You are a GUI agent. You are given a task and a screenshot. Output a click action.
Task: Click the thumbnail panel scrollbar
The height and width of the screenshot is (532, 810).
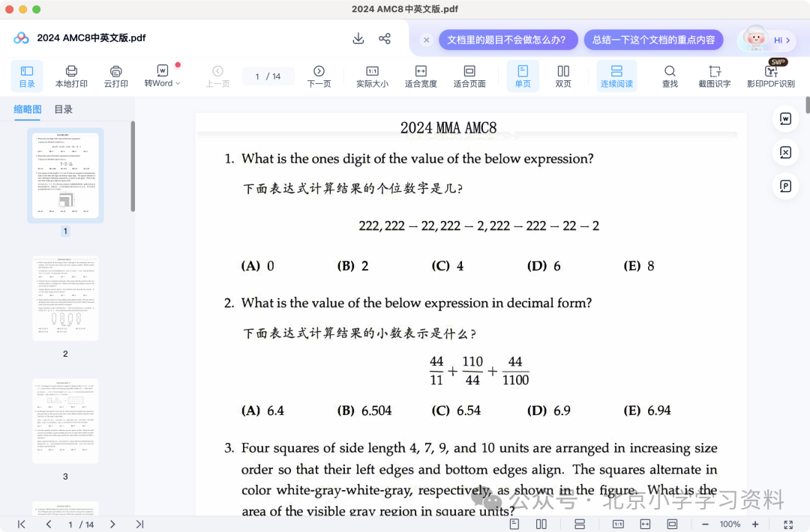tap(133, 166)
